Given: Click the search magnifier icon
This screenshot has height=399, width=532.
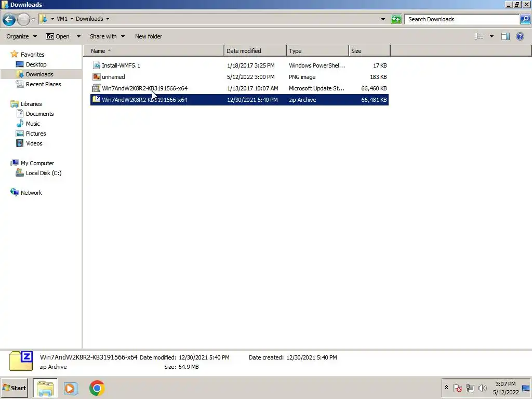Looking at the screenshot, I should 525,19.
